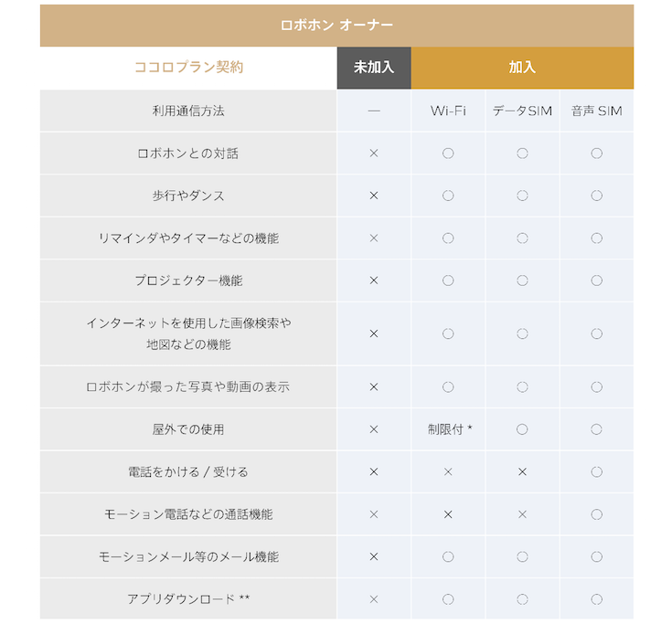Click the ココロプラン契約 heading
Viewport: 672px width, 624px height.
[x=188, y=68]
